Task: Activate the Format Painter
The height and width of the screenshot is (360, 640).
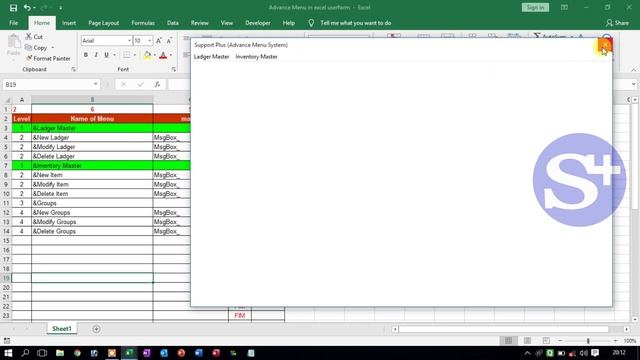Action: tap(48, 58)
